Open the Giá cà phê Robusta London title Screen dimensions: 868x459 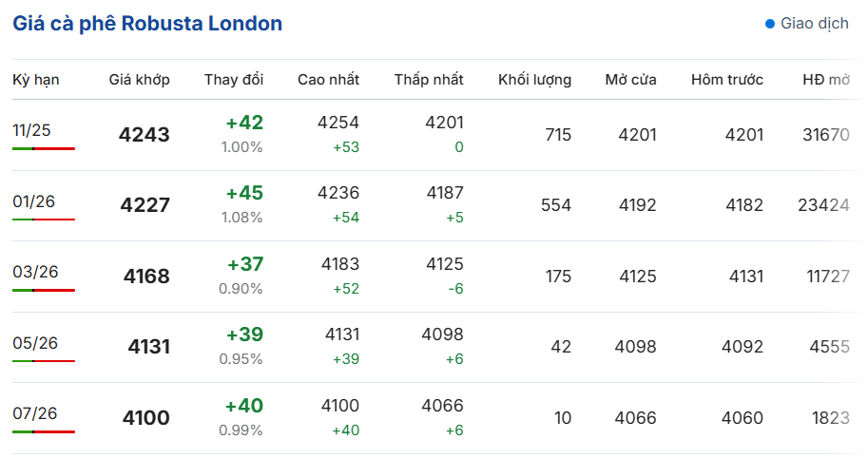point(147,24)
